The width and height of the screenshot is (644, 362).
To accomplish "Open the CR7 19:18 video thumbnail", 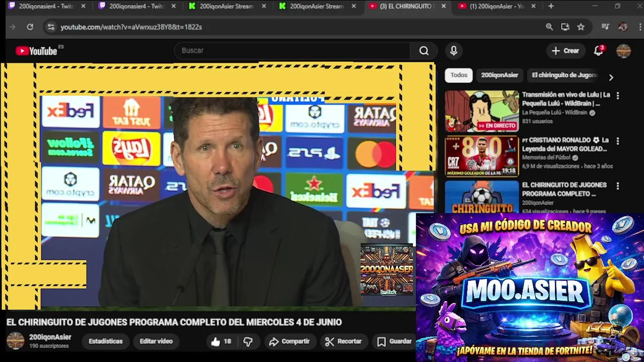I will (x=481, y=156).
